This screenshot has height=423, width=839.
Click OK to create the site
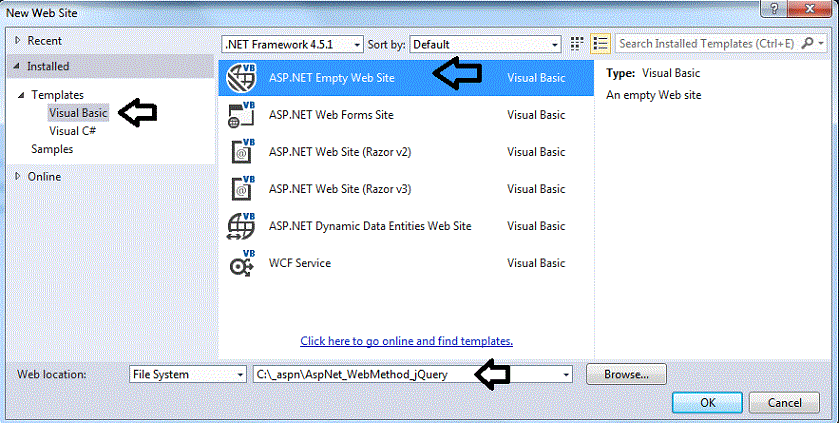(707, 403)
